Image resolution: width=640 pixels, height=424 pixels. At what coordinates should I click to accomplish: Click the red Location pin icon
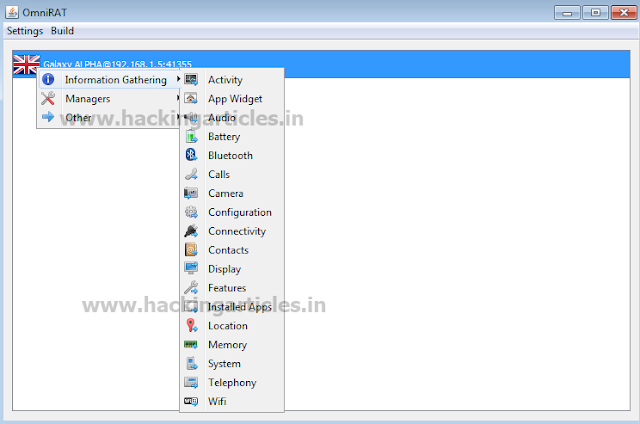[191, 326]
